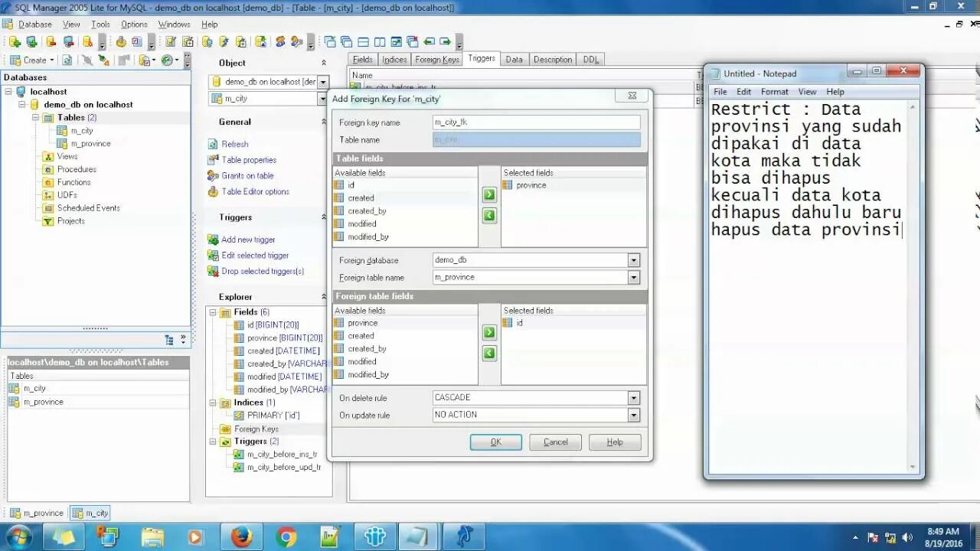Switch to the Data tab
Image resolution: width=980 pixels, height=551 pixels.
[x=514, y=60]
